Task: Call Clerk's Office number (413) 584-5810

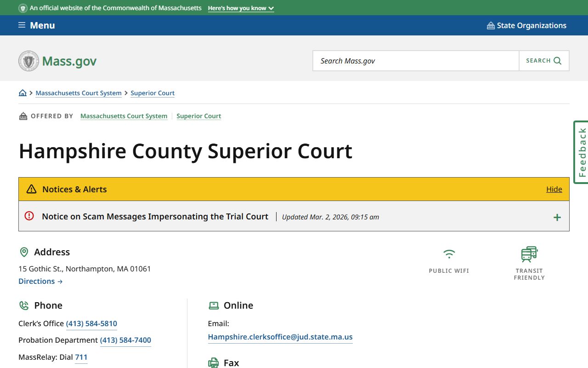Action: (x=91, y=323)
